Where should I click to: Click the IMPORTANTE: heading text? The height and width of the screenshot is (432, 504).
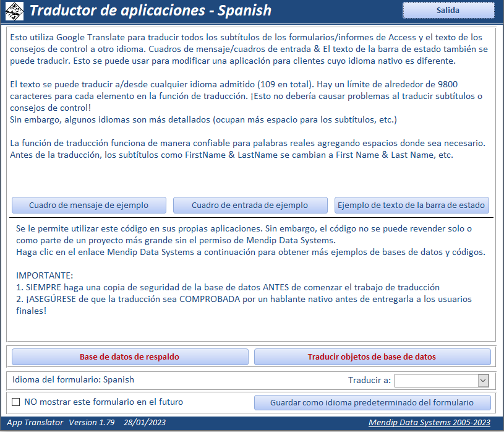(45, 275)
